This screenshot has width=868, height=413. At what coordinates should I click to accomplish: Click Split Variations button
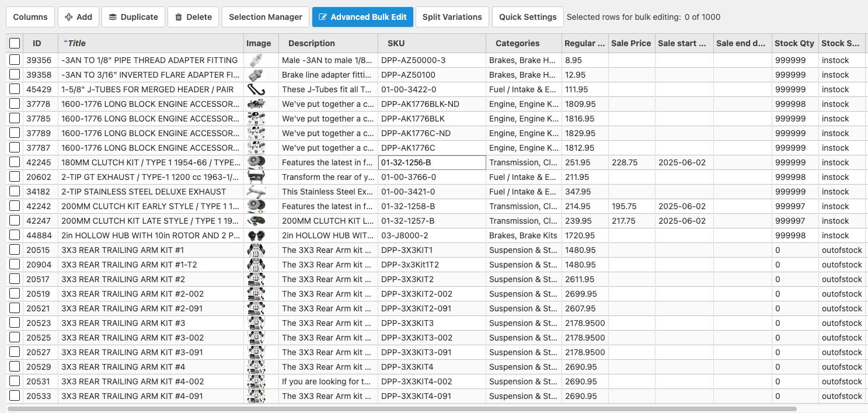tap(452, 17)
